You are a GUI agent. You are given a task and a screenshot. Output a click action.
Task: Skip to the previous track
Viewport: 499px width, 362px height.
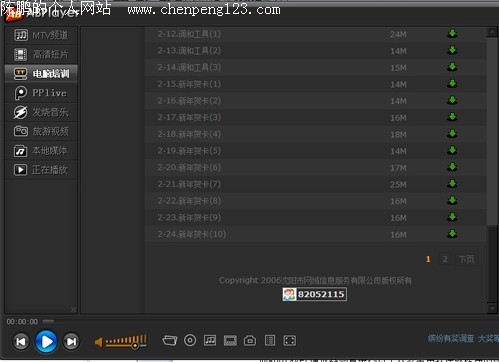21,342
